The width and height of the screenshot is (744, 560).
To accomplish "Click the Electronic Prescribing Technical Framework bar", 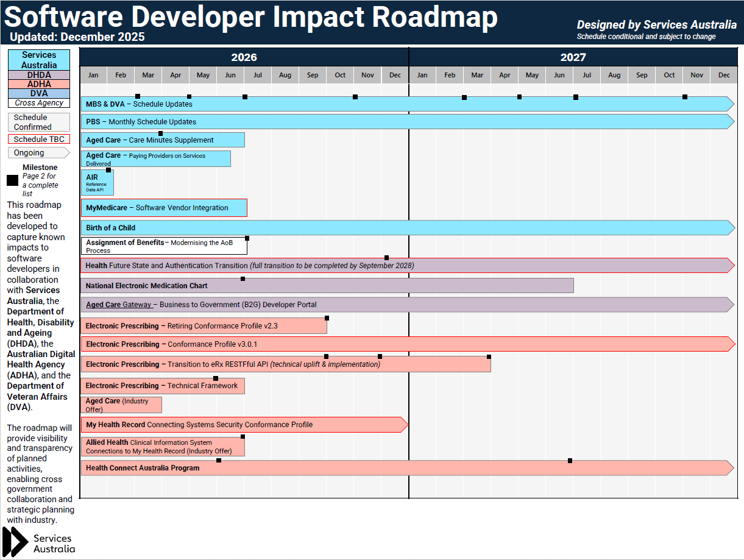I will click(161, 386).
